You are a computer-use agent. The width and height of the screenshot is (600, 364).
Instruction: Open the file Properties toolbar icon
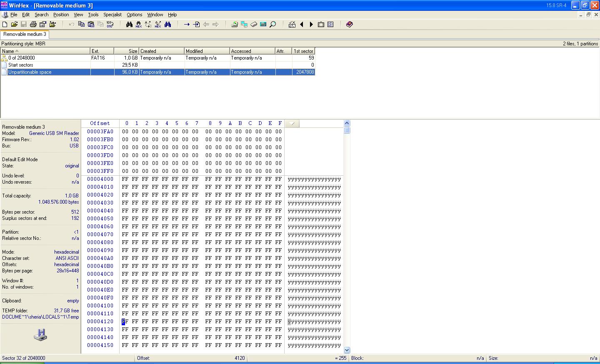point(43,25)
